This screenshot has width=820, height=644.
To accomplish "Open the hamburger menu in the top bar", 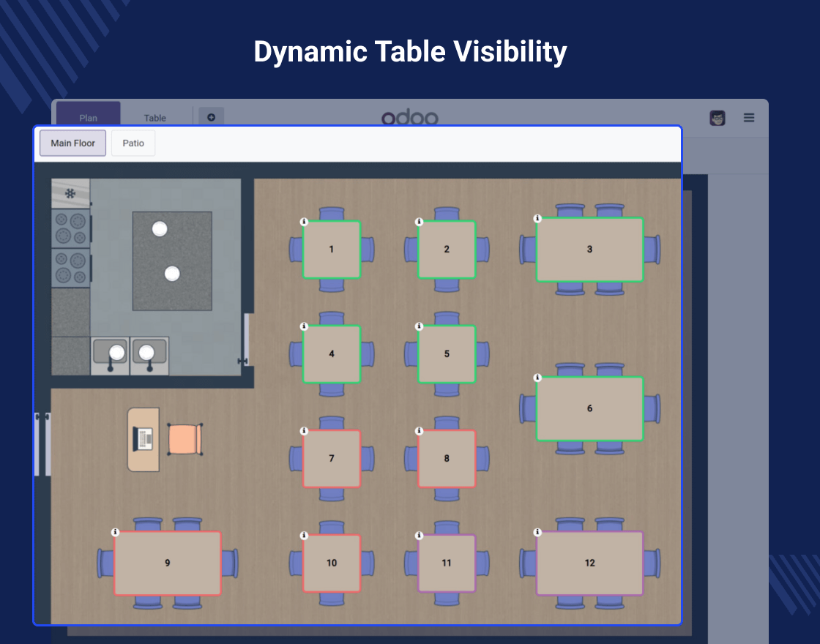I will click(749, 118).
